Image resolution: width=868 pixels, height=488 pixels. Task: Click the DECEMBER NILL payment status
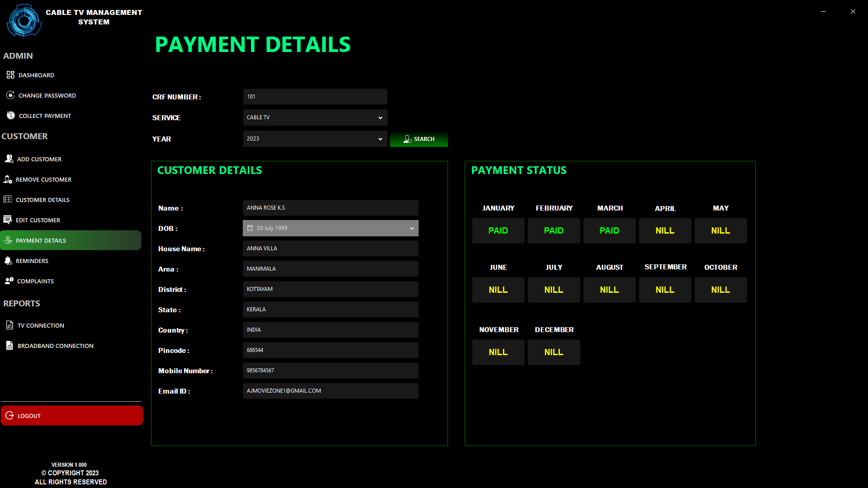point(553,352)
